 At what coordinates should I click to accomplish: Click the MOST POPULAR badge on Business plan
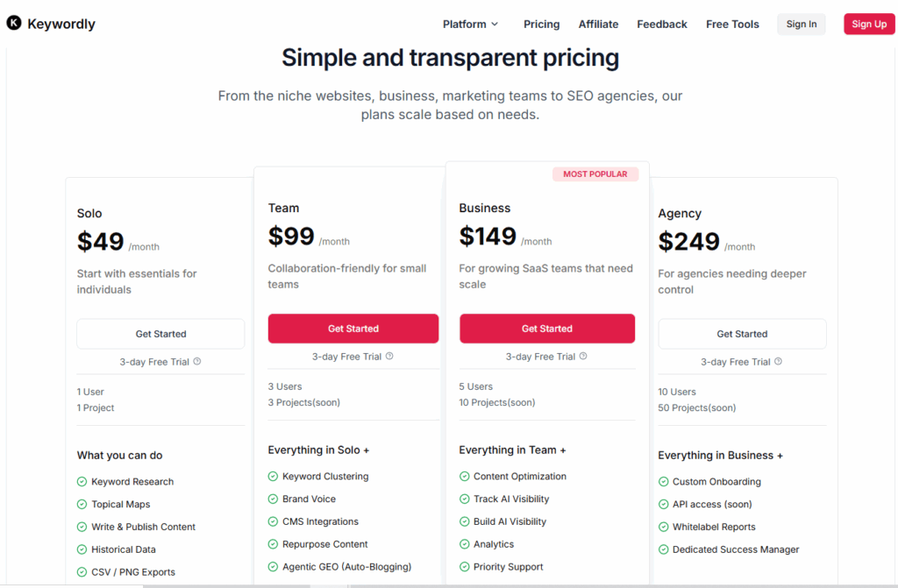tap(595, 174)
